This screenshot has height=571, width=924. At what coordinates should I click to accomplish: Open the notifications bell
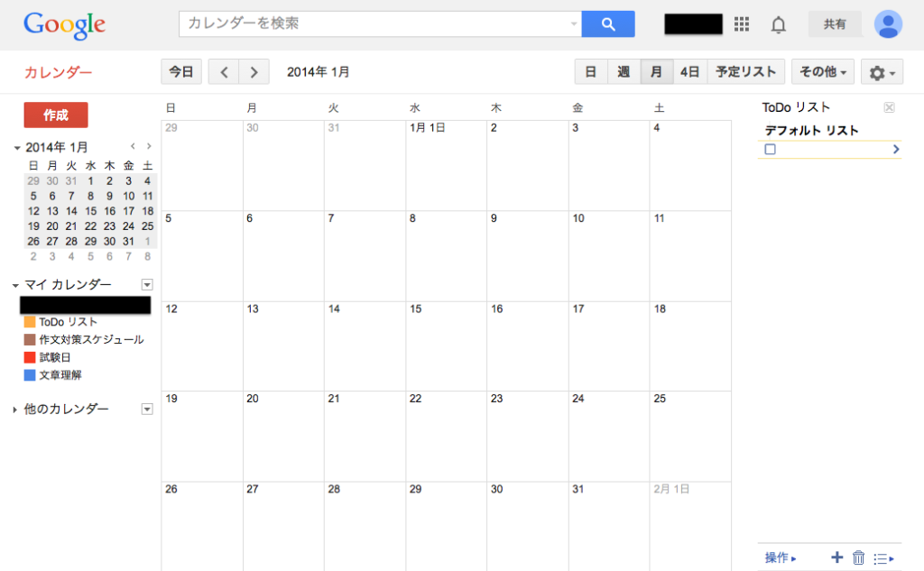point(778,23)
